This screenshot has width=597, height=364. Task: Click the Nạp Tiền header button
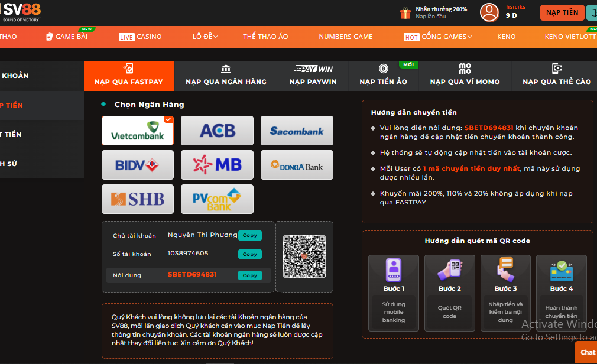pos(562,12)
